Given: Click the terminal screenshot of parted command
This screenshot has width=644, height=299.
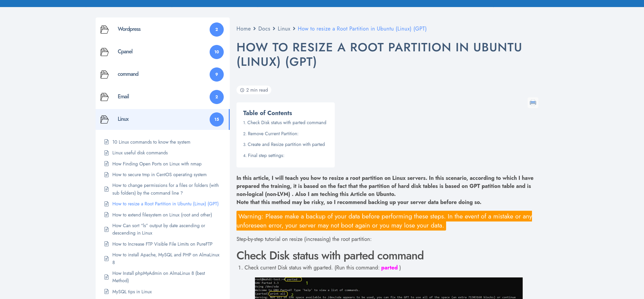Looking at the screenshot, I should pos(388,288).
